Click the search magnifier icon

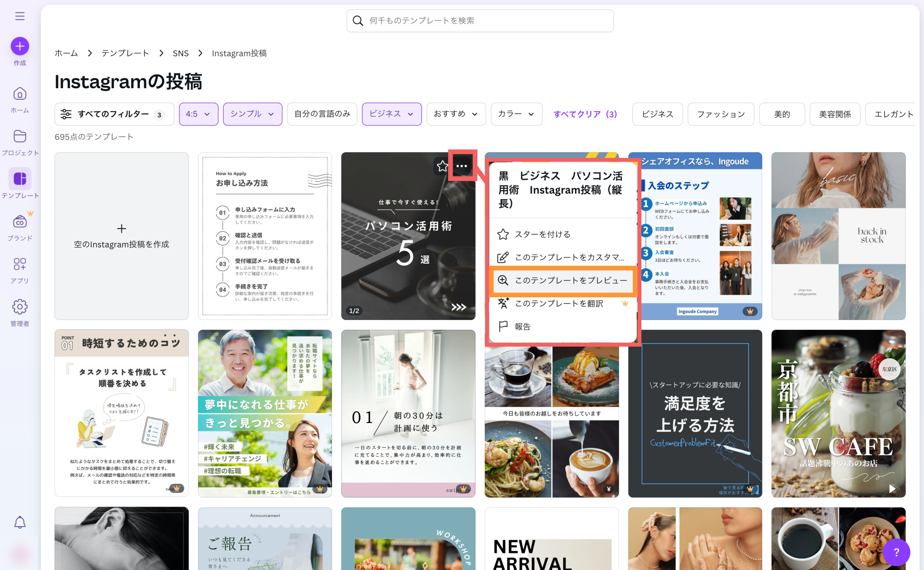(x=358, y=21)
